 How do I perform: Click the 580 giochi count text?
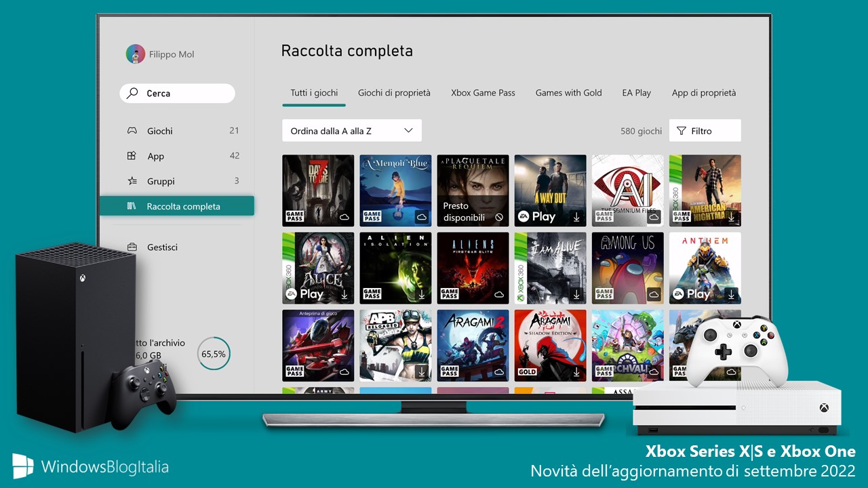[641, 131]
